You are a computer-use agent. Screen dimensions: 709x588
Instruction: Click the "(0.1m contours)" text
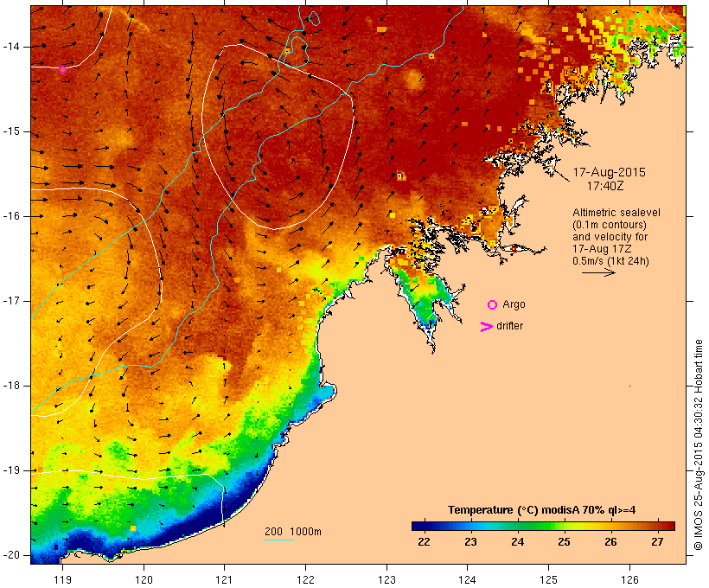610,225
